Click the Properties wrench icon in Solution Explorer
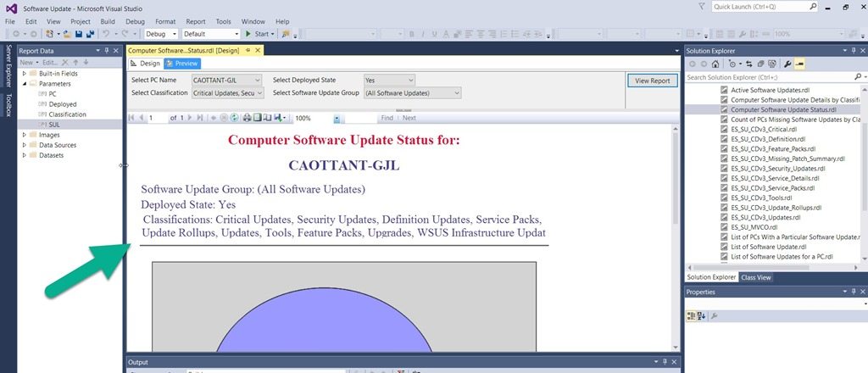The width and height of the screenshot is (868, 373). click(787, 64)
